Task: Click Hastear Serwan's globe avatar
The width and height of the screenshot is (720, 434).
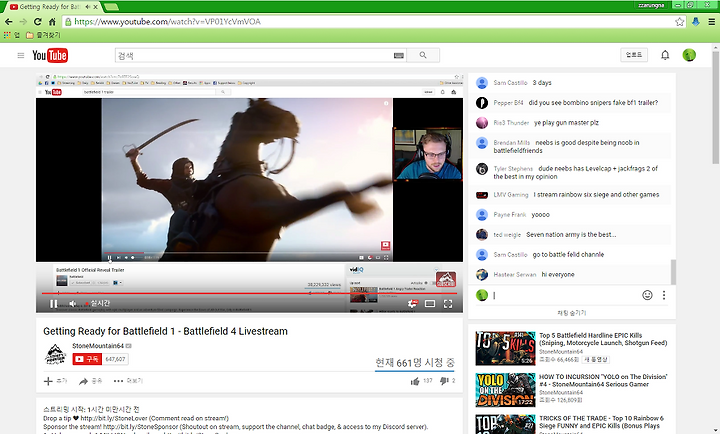Action: pos(482,274)
